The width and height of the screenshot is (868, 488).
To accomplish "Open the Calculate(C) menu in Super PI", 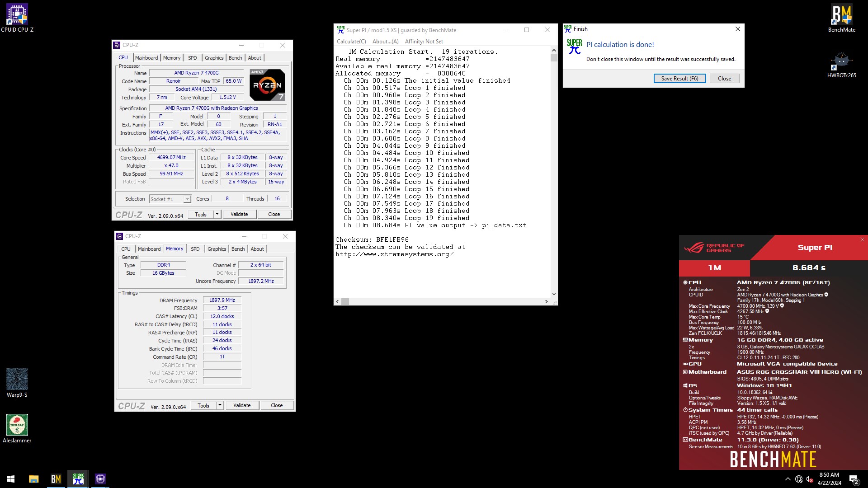I will pos(351,42).
